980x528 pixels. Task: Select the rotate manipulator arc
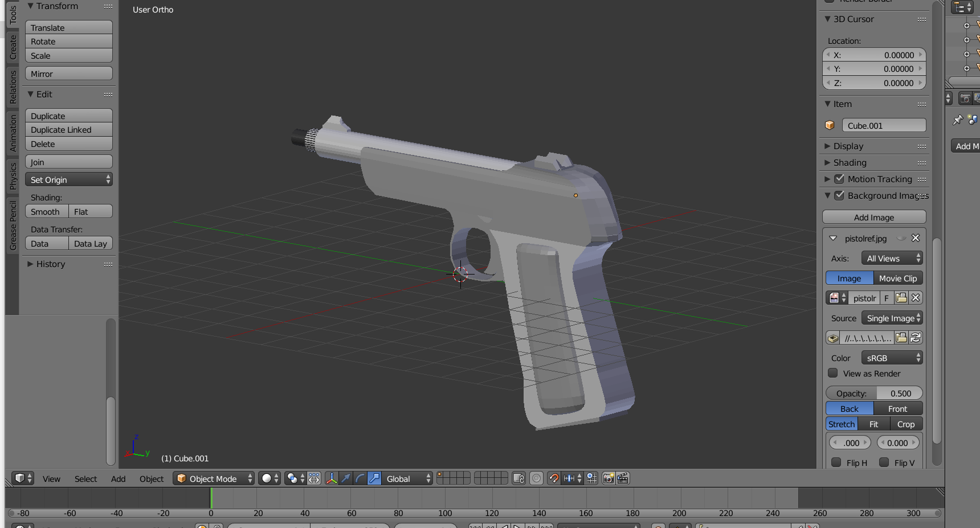(360, 478)
